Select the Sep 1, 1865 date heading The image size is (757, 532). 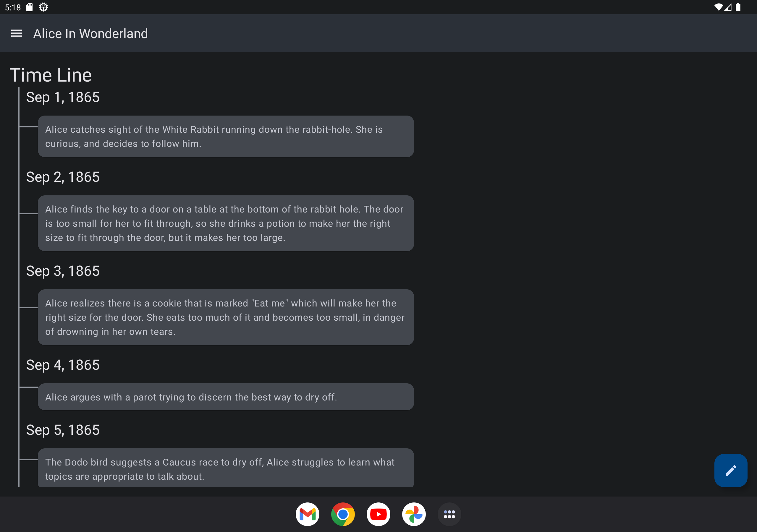pyautogui.click(x=63, y=97)
